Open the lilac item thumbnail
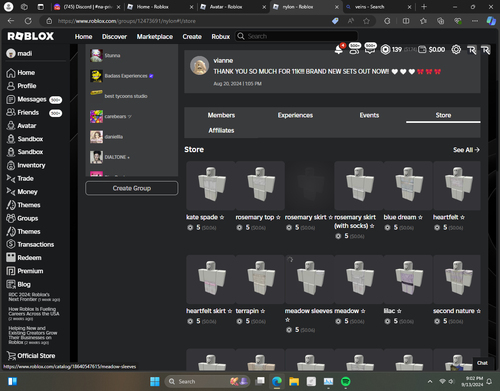 [x=408, y=279]
